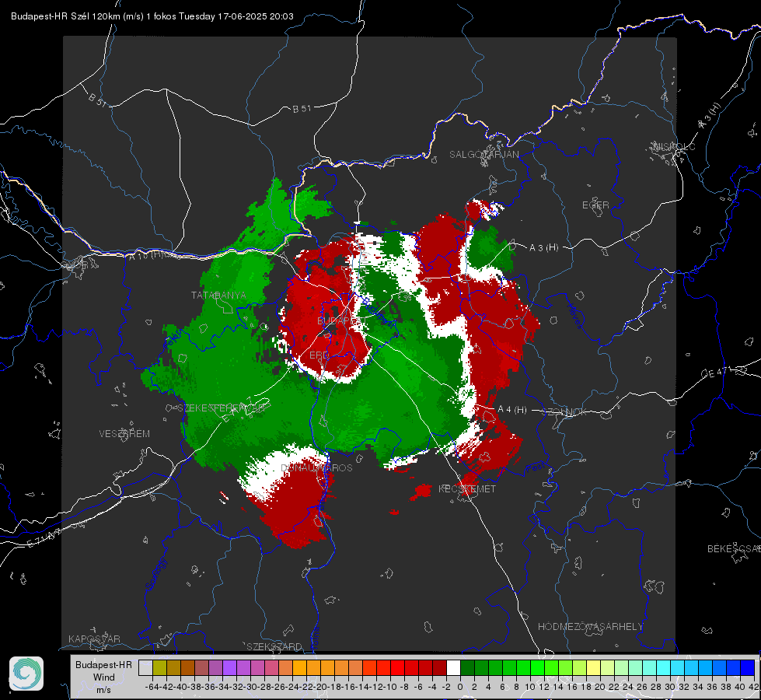Click the legend value '0'
The width and height of the screenshot is (761, 700).
point(460,687)
